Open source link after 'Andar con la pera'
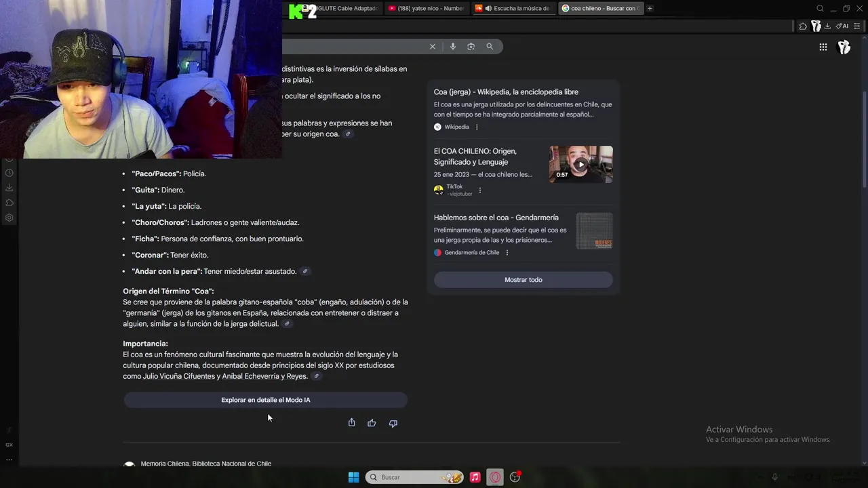Viewport: 868px width, 488px height. [x=305, y=271]
